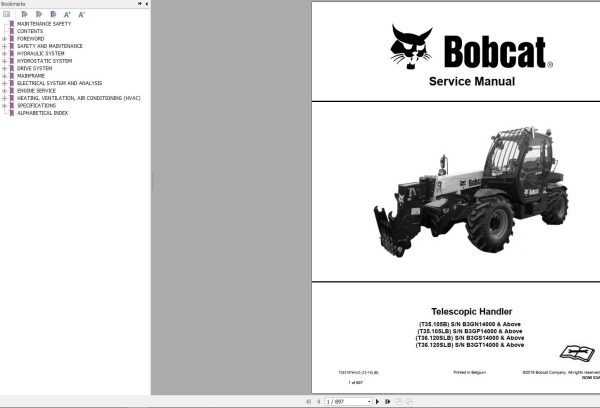The height and width of the screenshot is (408, 600).
Task: Click the open manual book icon on page
Action: [577, 352]
